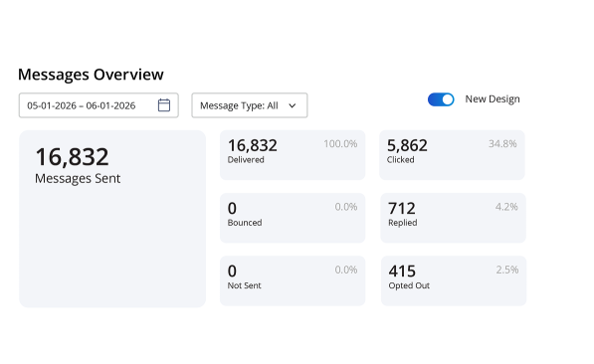Toggle the New Design switch

click(441, 99)
